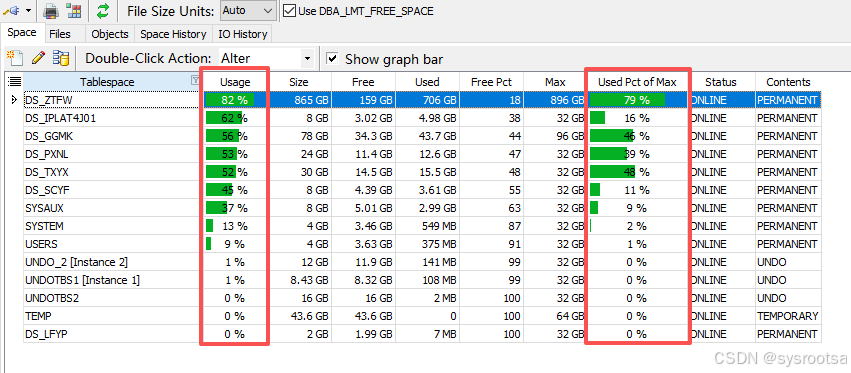Switch to the Objects tab
The image size is (851, 373).
110,34
